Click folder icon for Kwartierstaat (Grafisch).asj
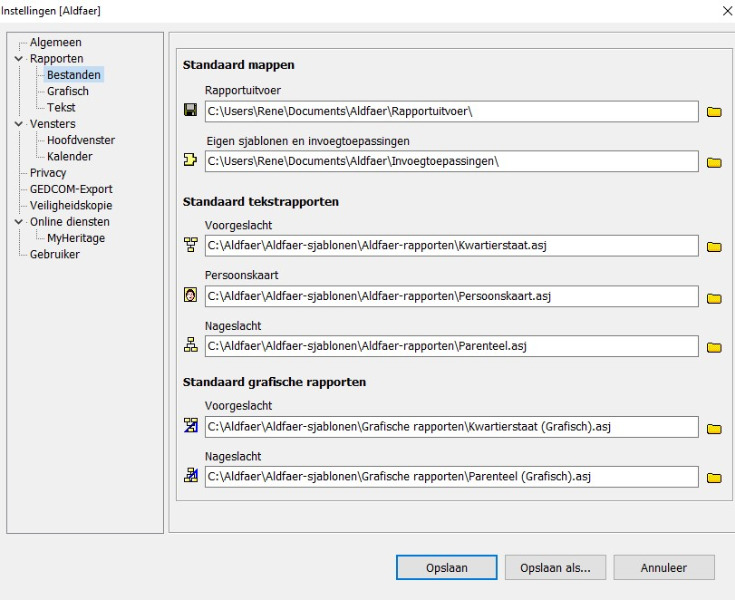Viewport: 735px width, 600px height. coord(714,428)
